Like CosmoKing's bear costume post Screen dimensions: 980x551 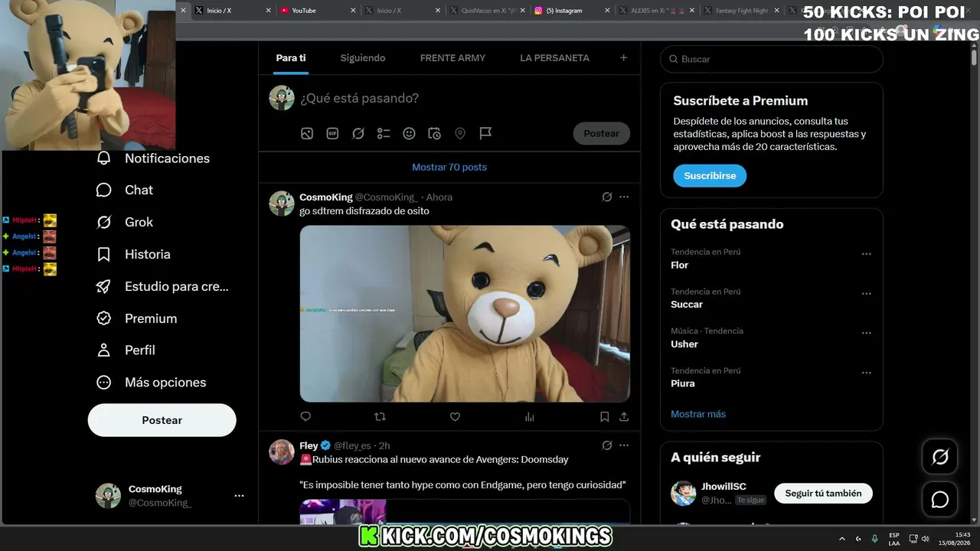(x=455, y=416)
